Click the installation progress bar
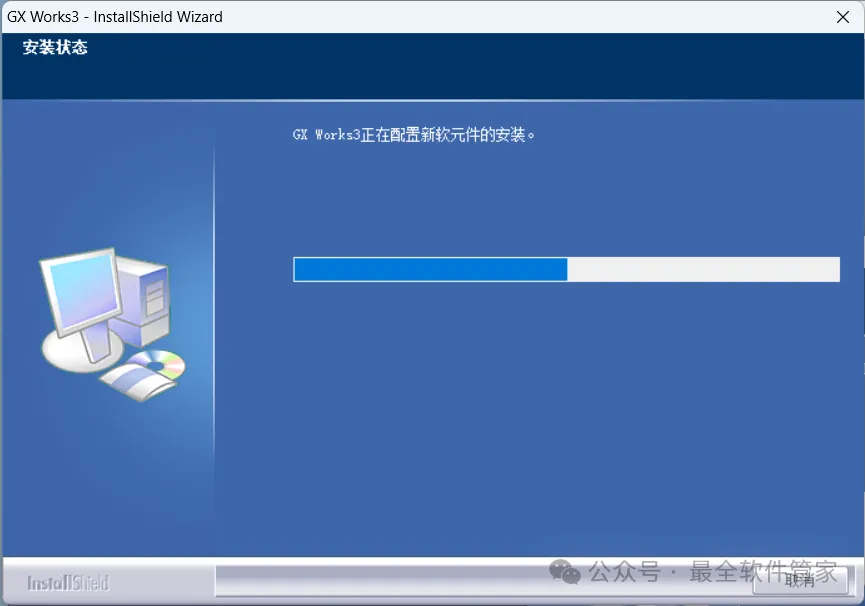The height and width of the screenshot is (606, 865). (x=567, y=270)
